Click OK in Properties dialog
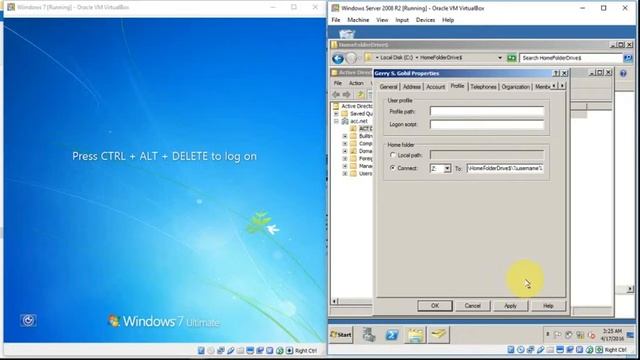This screenshot has width=640, height=360. tap(435, 306)
